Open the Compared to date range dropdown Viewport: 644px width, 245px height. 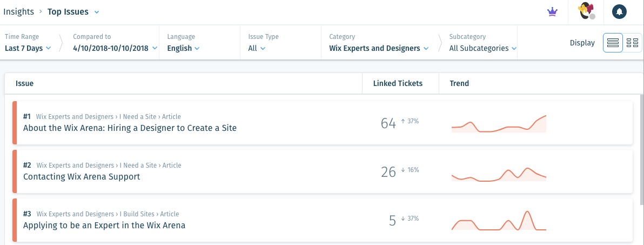(x=115, y=48)
